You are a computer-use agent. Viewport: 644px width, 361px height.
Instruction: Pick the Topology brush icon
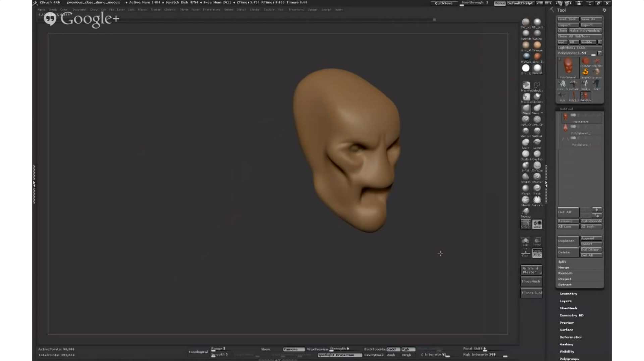[526, 212]
